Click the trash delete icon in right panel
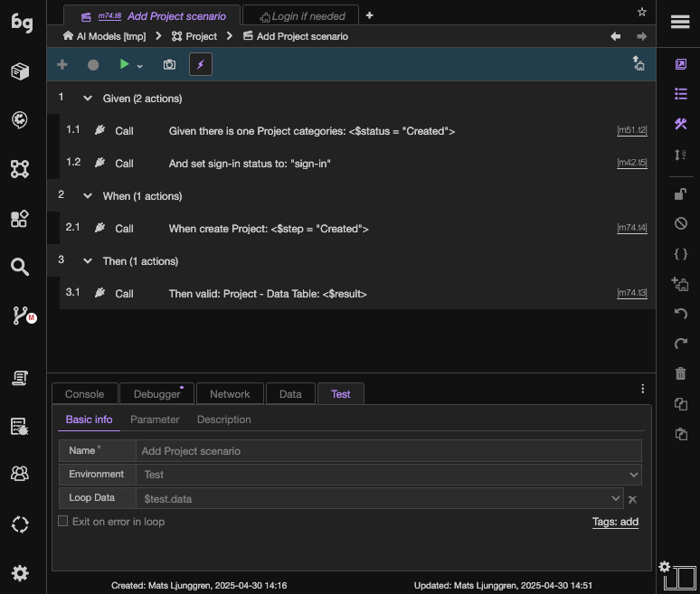The image size is (700, 594). (680, 373)
